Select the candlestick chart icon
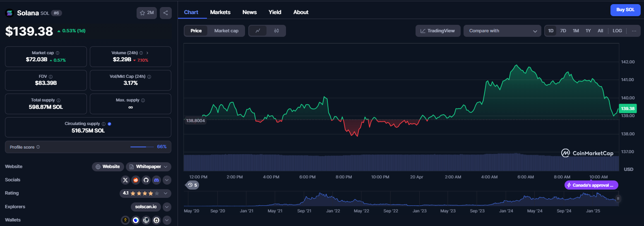The height and width of the screenshot is (226, 644). (276, 31)
